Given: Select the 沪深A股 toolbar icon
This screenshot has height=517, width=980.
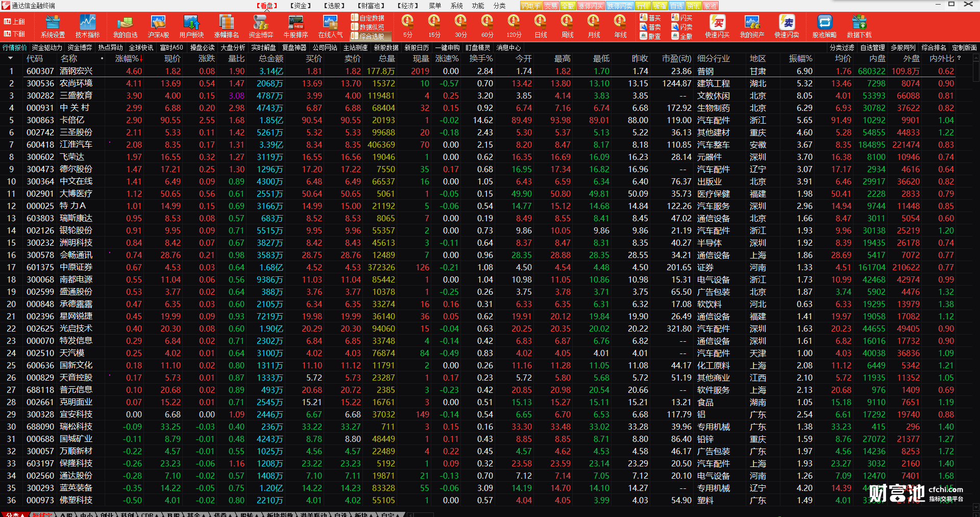Looking at the screenshot, I should pyautogui.click(x=158, y=27).
